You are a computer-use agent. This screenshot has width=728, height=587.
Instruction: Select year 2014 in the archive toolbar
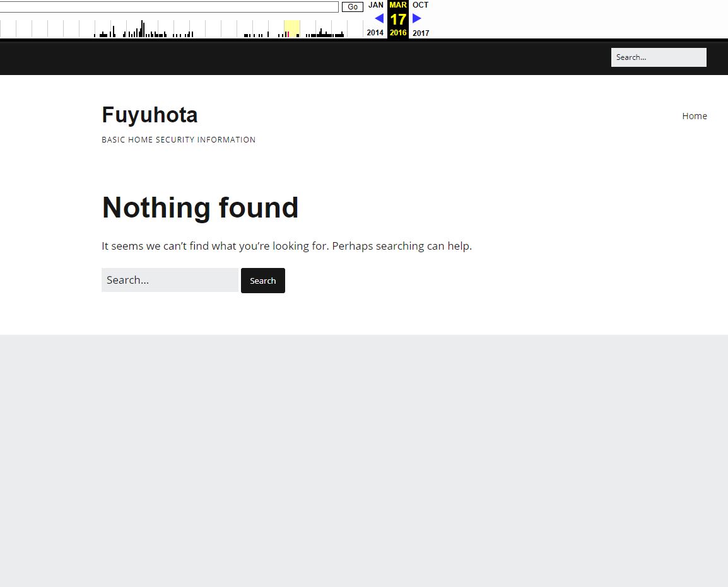pos(375,33)
